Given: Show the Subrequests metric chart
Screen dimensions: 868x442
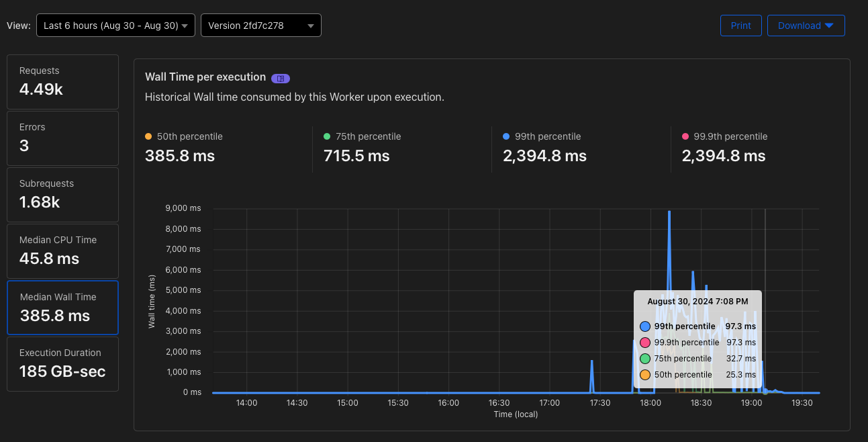Looking at the screenshot, I should (62, 195).
